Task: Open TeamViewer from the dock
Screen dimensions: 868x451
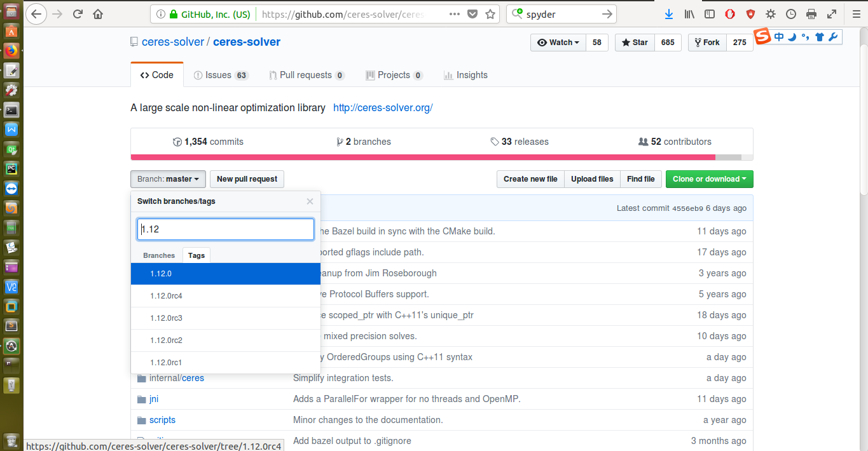Action: tap(11, 189)
